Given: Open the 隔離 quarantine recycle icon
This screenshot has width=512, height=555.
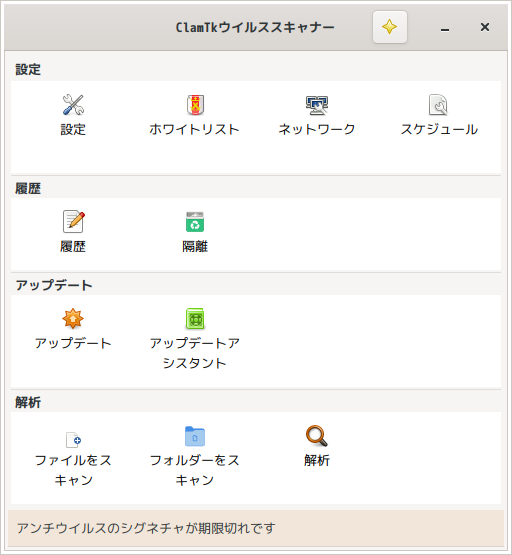Looking at the screenshot, I should (195, 222).
